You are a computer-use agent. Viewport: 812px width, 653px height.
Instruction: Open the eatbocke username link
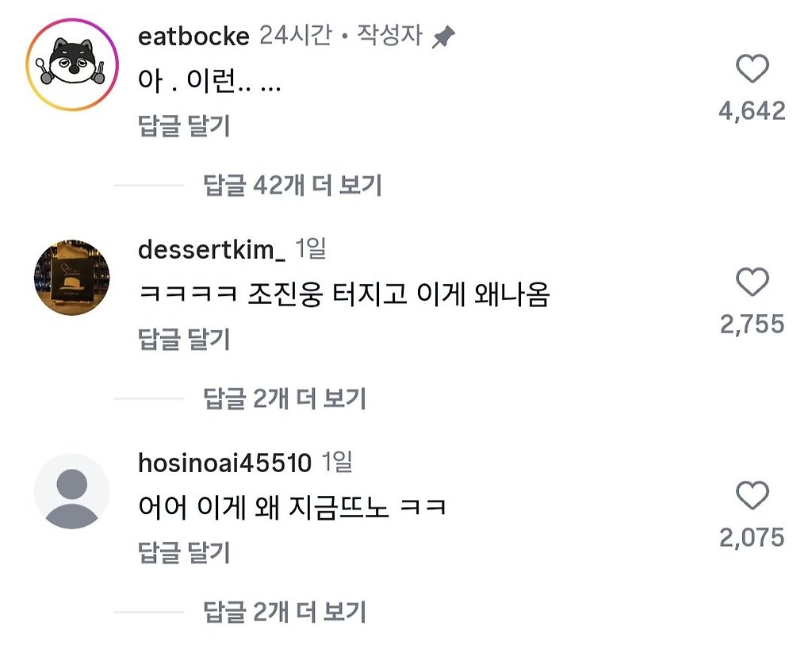tap(193, 36)
